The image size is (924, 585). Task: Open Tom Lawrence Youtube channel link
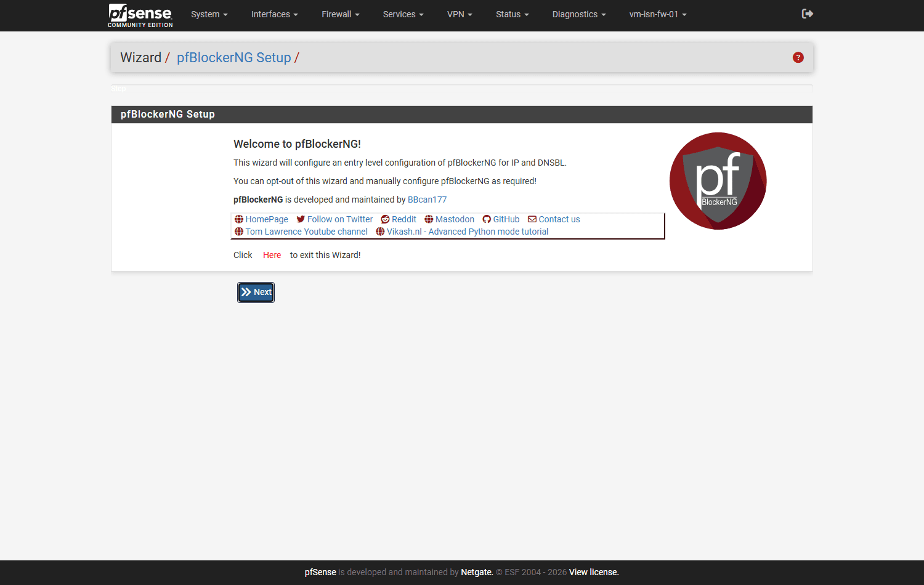(x=307, y=232)
